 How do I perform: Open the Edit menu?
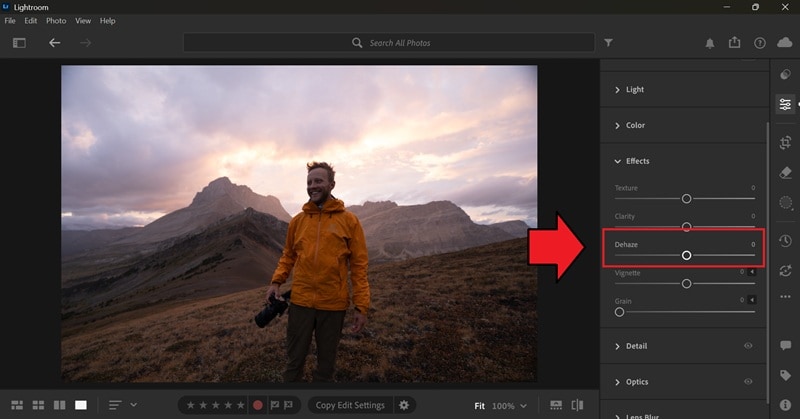[31, 21]
